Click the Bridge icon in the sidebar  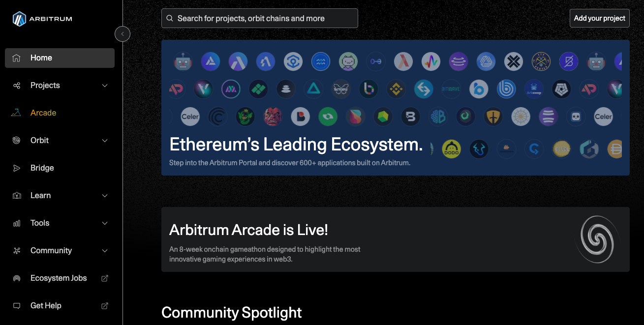pos(16,168)
